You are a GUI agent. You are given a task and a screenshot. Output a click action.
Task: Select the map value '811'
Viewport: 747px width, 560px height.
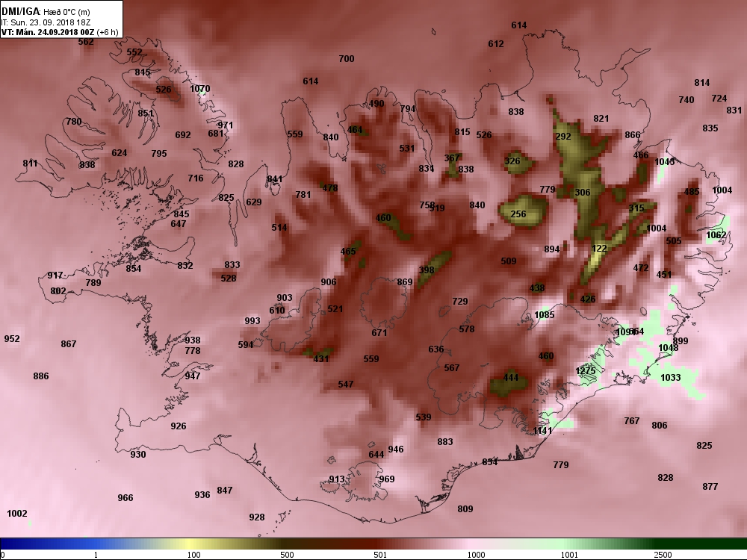[x=30, y=164]
